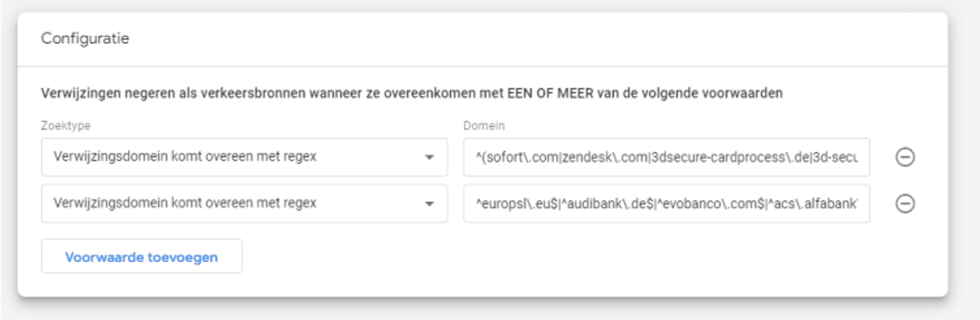980x320 pixels.
Task: Click the Domein column label
Action: (484, 126)
